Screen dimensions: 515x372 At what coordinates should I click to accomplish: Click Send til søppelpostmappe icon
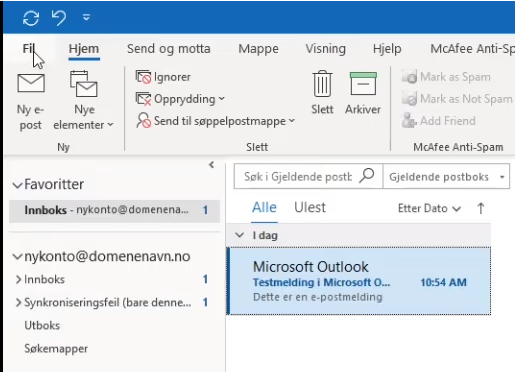pos(144,121)
